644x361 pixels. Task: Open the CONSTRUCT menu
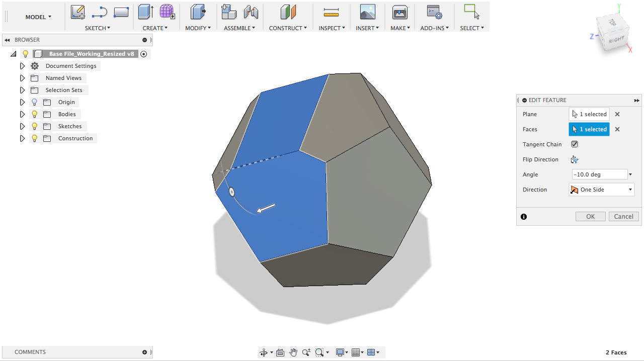(288, 28)
